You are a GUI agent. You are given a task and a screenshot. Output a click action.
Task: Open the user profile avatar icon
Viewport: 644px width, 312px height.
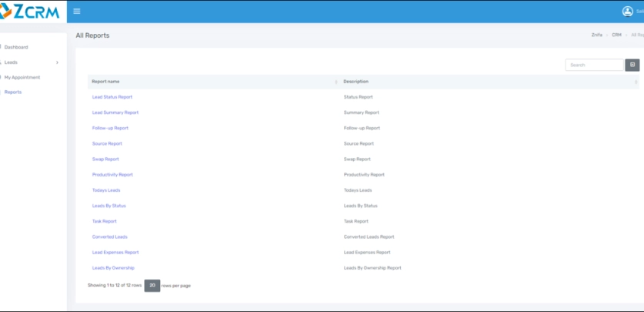tap(627, 12)
